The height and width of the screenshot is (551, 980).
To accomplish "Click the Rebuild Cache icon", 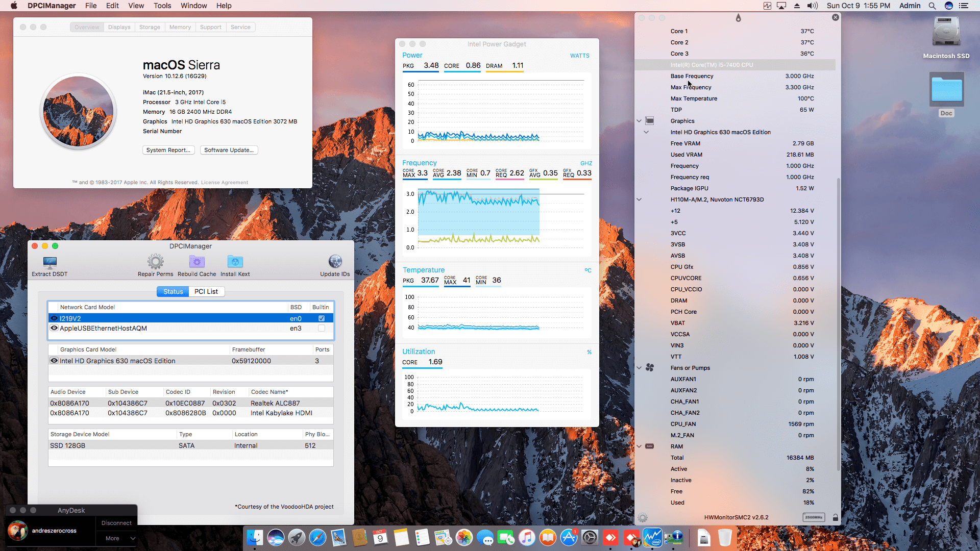I will tap(197, 262).
